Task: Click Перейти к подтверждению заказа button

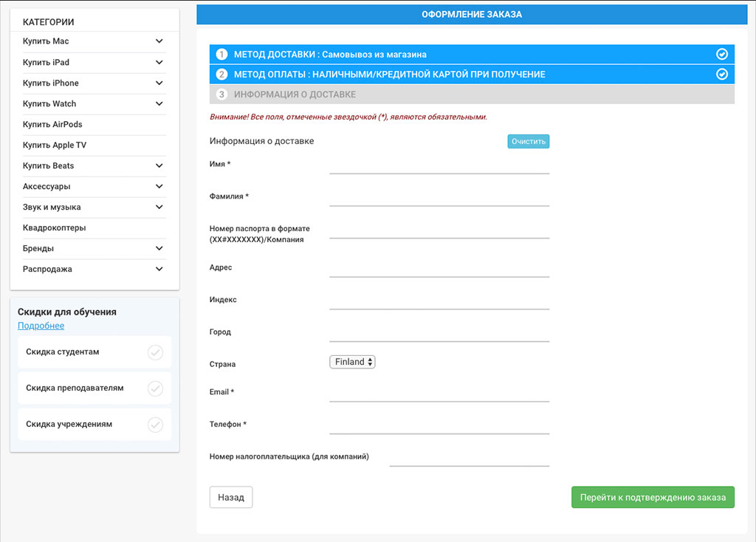Action: pos(653,498)
